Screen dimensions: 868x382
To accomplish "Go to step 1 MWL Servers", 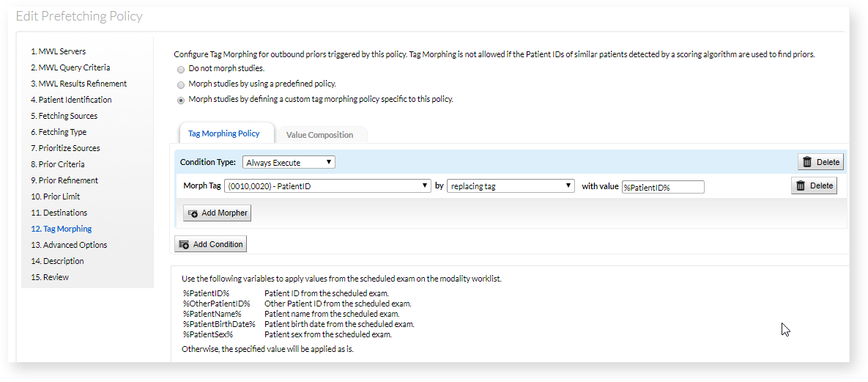I will click(58, 51).
